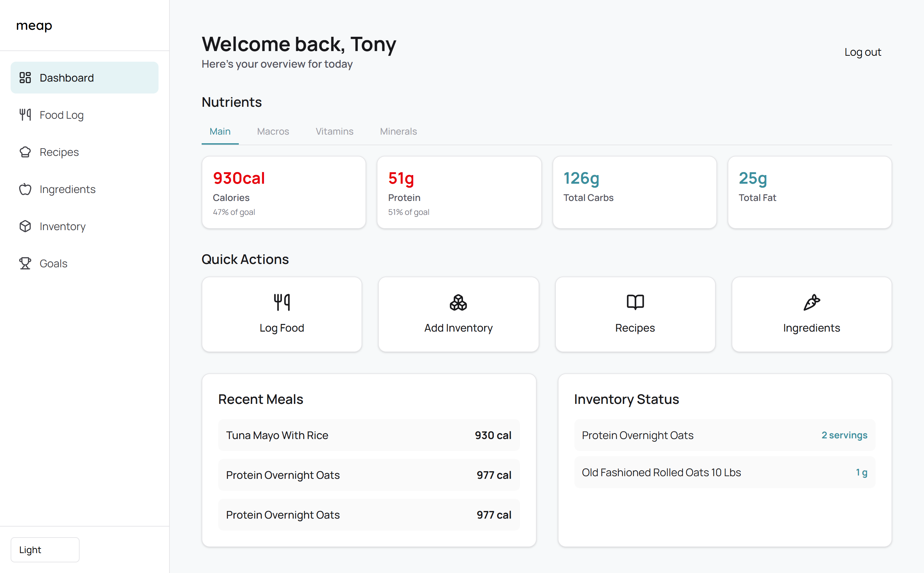Open Recipes via the book icon
This screenshot has height=573, width=924.
tap(635, 302)
